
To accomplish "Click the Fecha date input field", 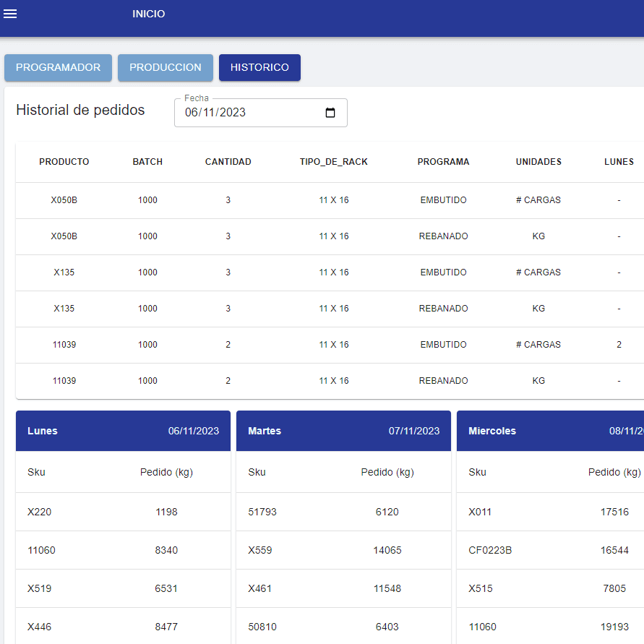I will pos(246,113).
